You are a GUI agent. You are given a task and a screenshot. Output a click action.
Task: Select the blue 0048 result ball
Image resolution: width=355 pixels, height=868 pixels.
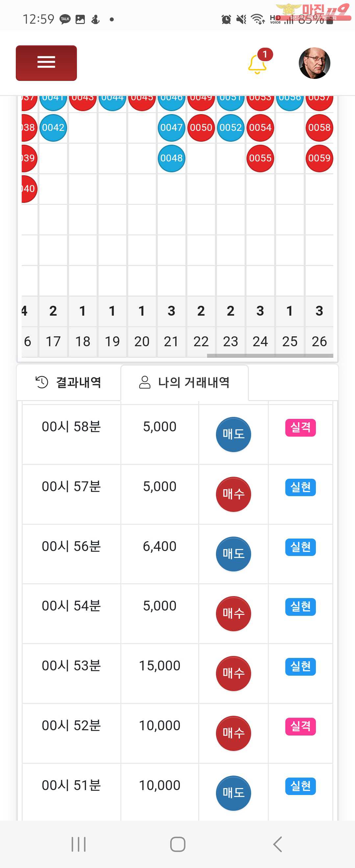click(x=172, y=158)
